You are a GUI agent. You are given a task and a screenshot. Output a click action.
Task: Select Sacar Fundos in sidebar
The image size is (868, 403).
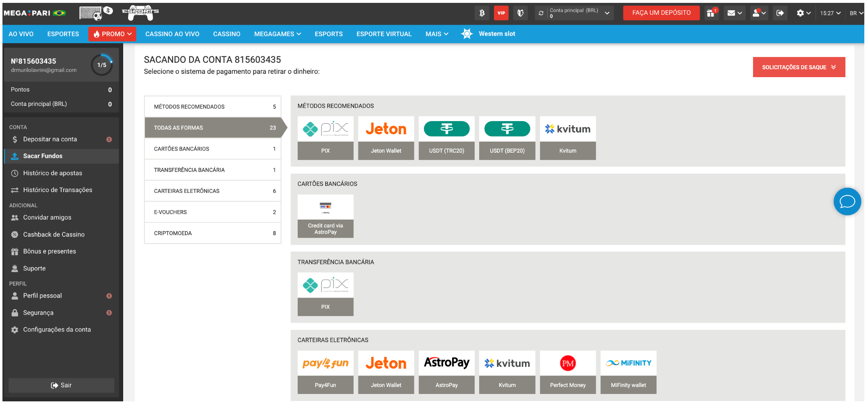(61, 156)
